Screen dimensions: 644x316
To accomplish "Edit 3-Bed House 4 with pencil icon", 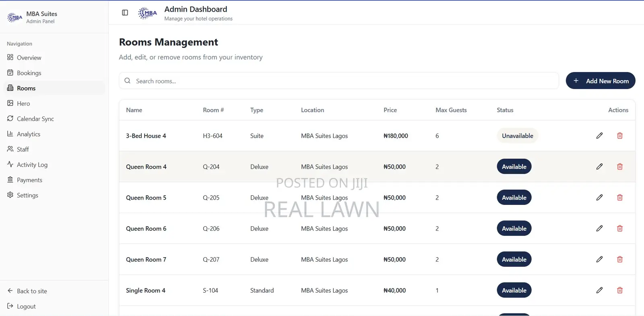I will pos(599,136).
